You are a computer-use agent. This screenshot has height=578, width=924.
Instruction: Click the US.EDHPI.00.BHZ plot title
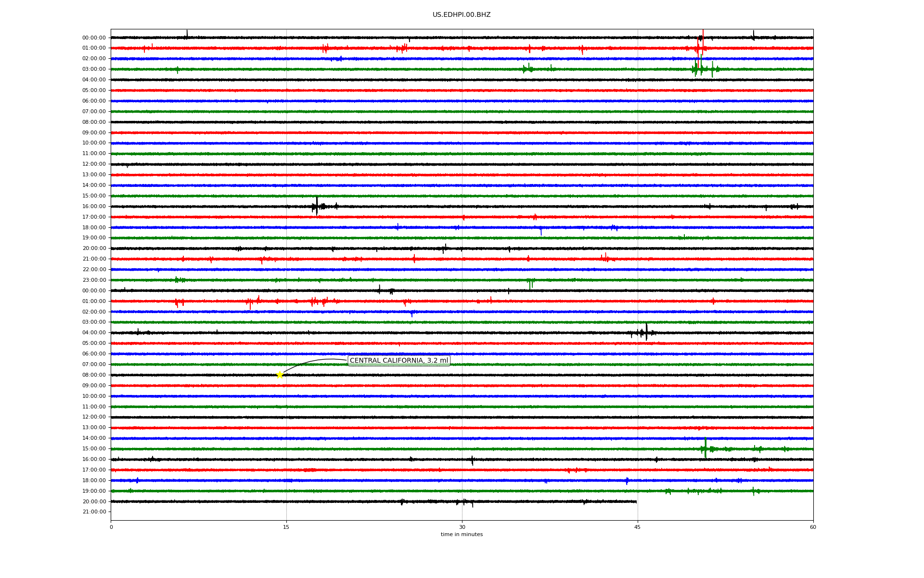pyautogui.click(x=461, y=15)
